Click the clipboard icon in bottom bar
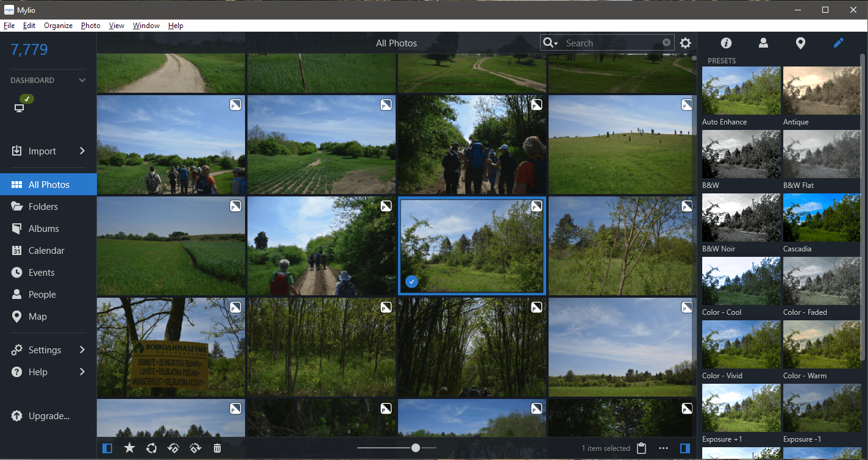 (x=641, y=448)
